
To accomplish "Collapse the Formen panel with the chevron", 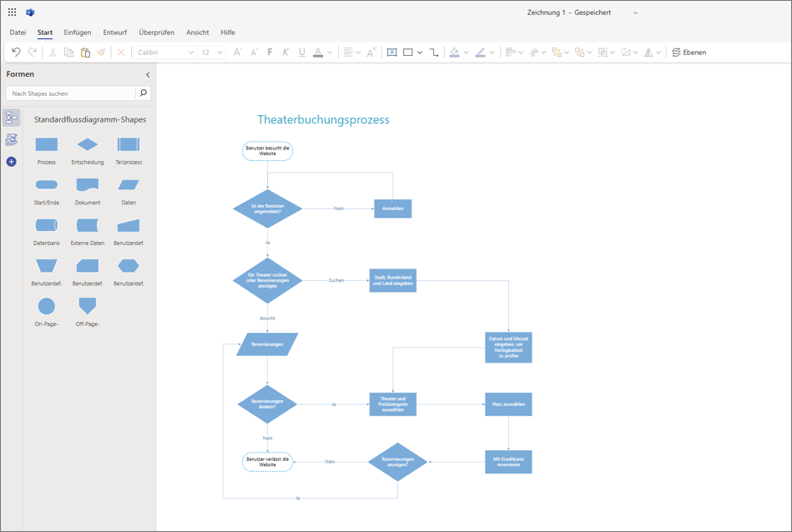I will (148, 74).
